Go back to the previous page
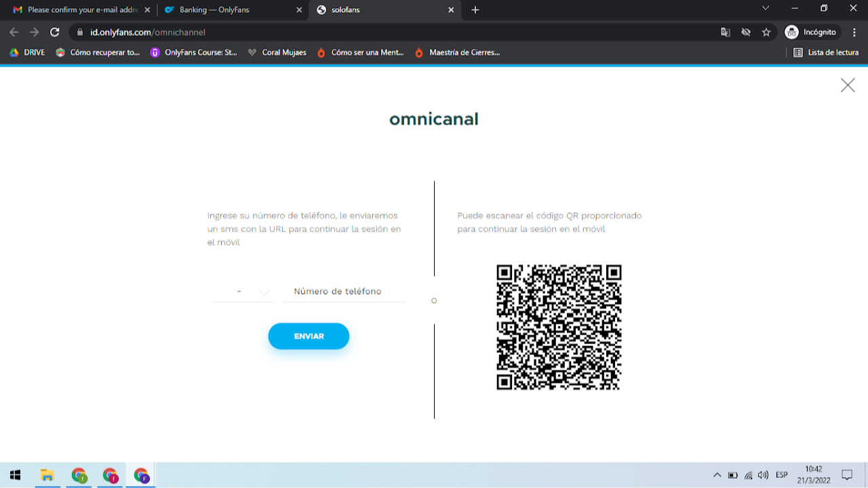The width and height of the screenshot is (868, 488). [x=14, y=32]
